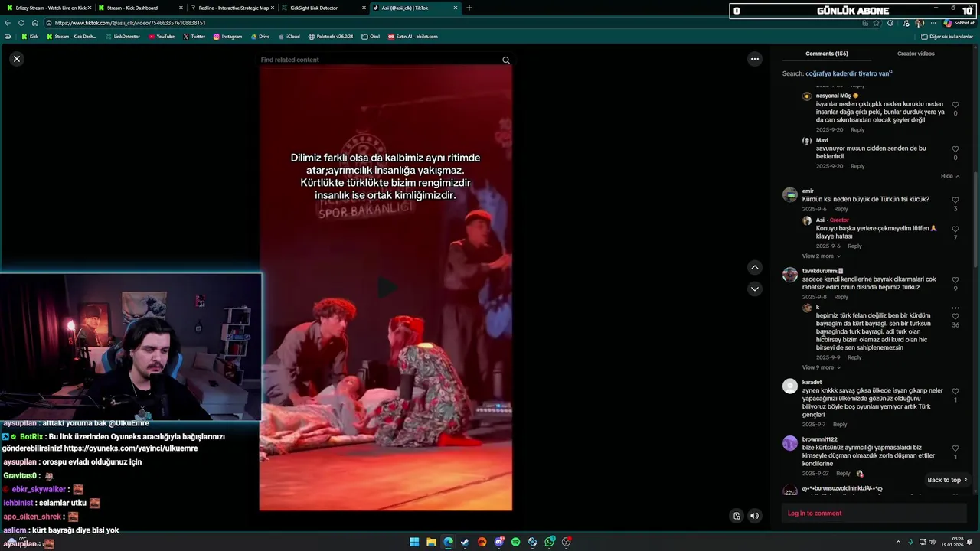The height and width of the screenshot is (551, 980).
Task: Open Windows Start menu
Action: coord(414,542)
